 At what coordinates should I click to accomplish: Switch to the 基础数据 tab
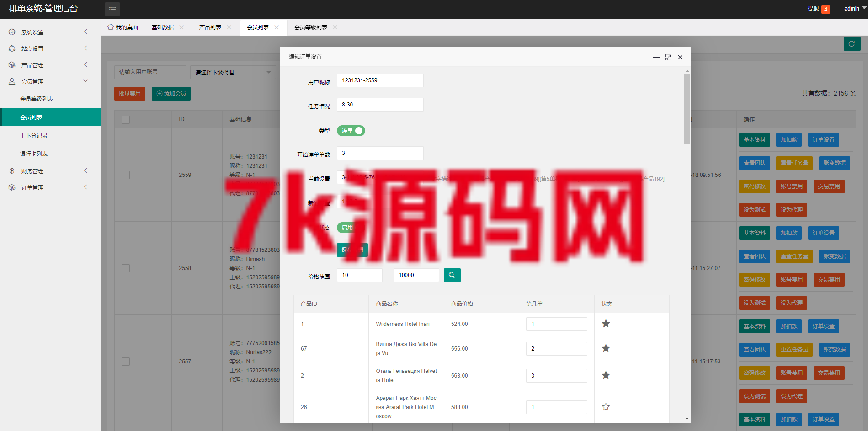(163, 27)
